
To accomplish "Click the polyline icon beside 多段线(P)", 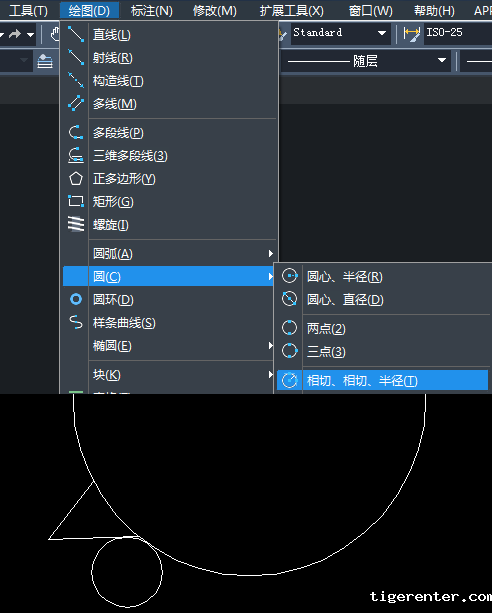I will 75,133.
